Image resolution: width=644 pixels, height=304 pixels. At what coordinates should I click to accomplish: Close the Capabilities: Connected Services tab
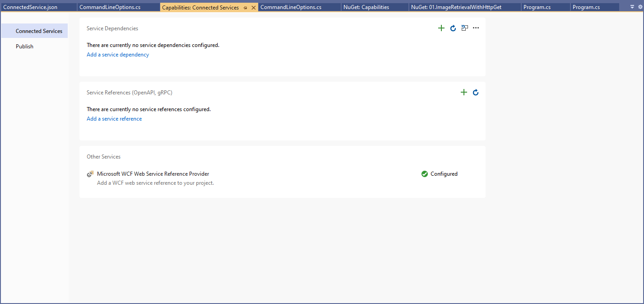click(253, 8)
